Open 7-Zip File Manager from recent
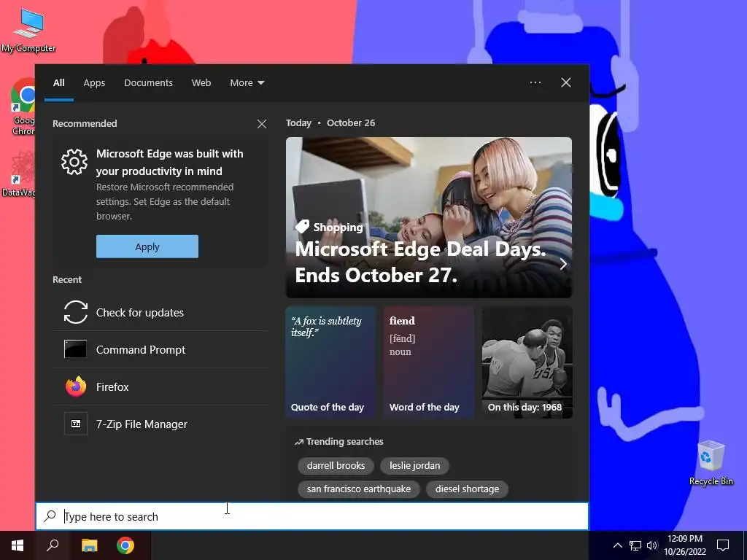 (160, 424)
